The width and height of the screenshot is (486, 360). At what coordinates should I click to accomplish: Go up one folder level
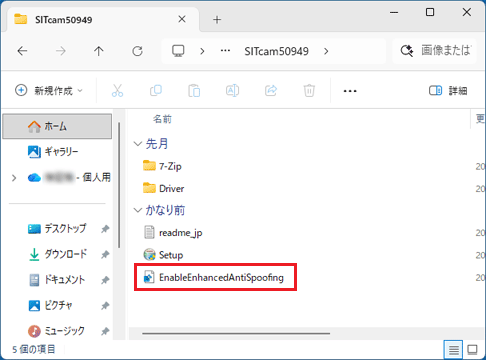(99, 51)
